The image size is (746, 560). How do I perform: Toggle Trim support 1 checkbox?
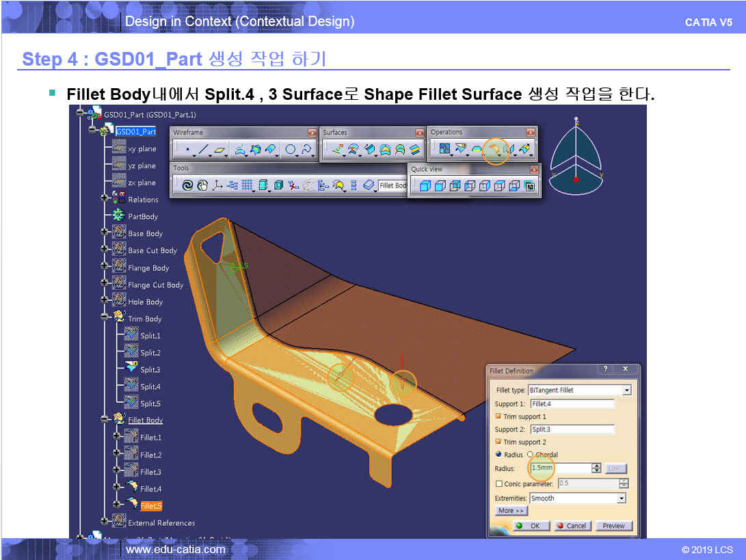(x=498, y=416)
